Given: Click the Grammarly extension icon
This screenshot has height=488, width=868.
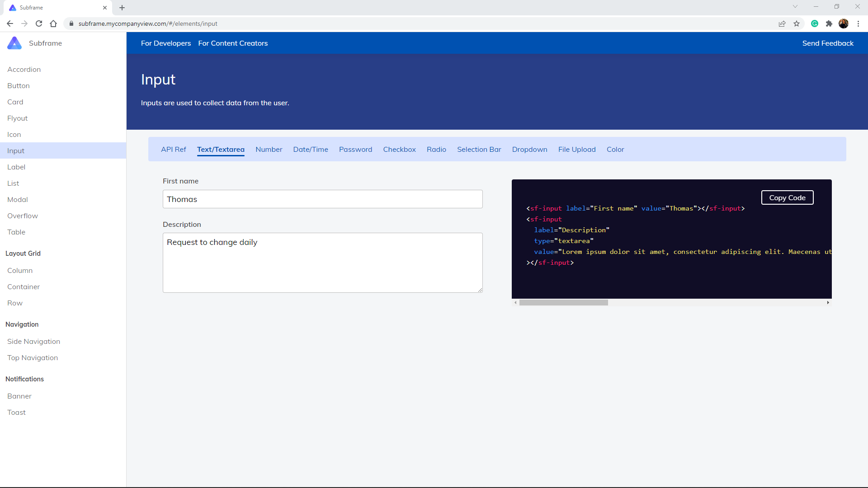Looking at the screenshot, I should pos(815,23).
